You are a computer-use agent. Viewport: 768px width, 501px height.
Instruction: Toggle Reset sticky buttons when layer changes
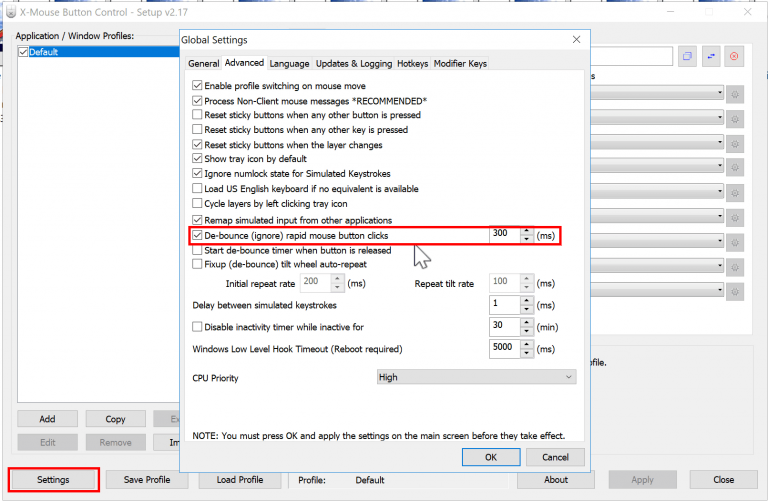[x=197, y=144]
